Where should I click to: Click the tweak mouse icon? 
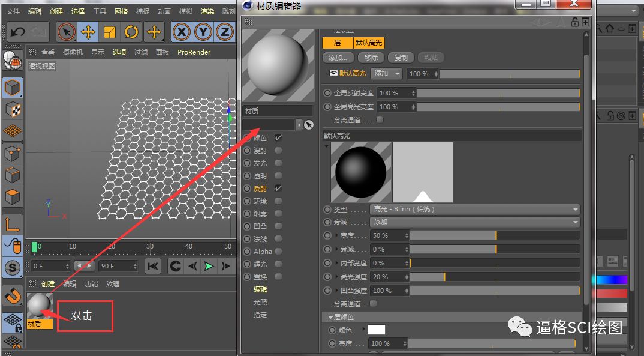13,246
